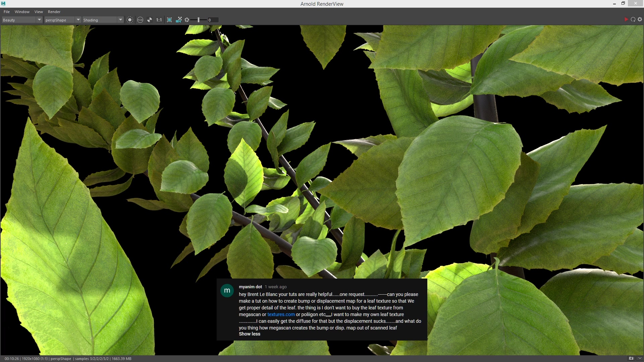Open the File menu
The width and height of the screenshot is (644, 362).
tap(6, 12)
